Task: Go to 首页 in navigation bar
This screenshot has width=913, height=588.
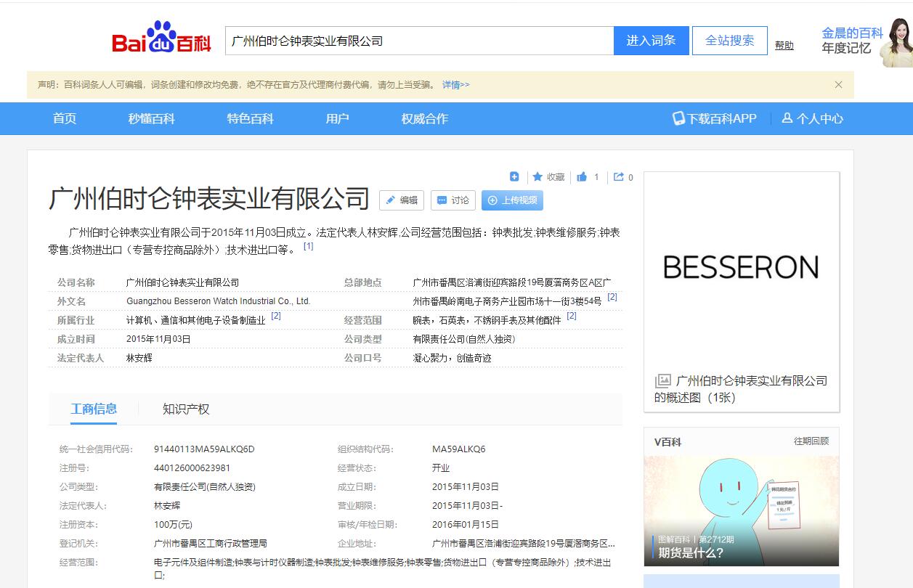Action: coord(65,118)
